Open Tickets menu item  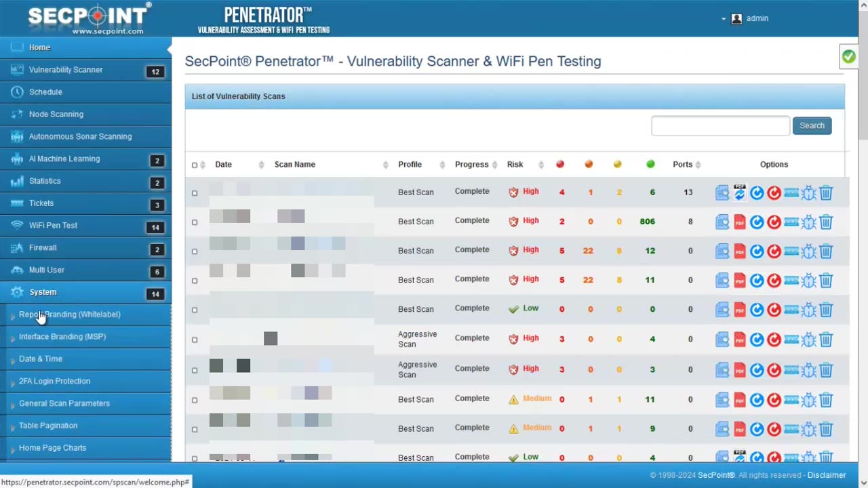tap(85, 203)
